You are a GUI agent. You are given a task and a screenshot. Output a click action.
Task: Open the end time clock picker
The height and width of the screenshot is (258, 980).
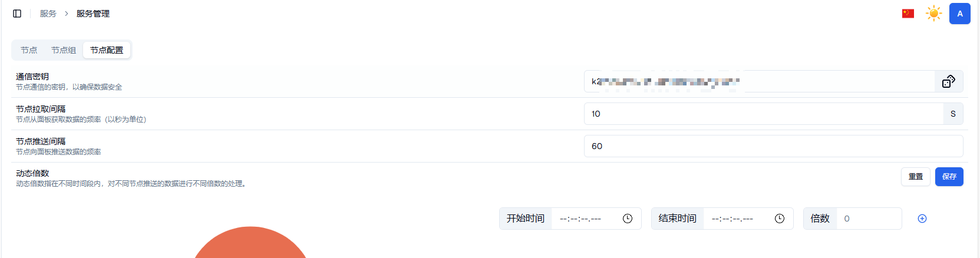tap(779, 219)
